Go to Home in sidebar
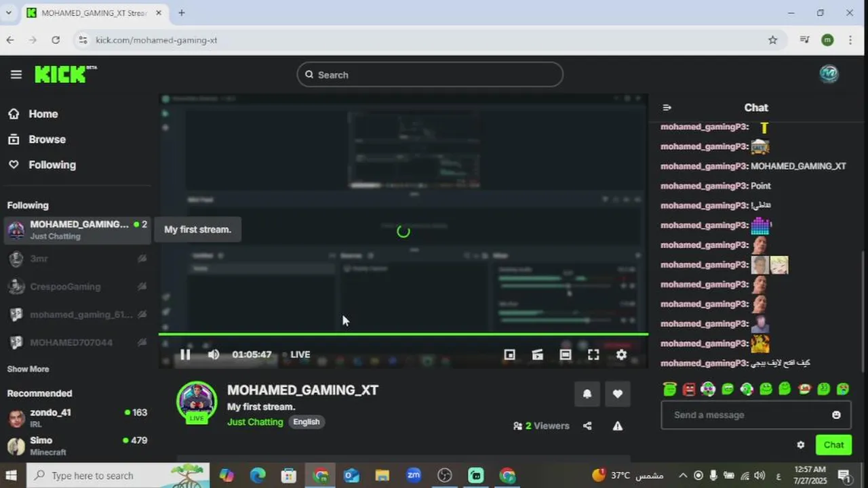This screenshot has height=488, width=868. (33, 114)
